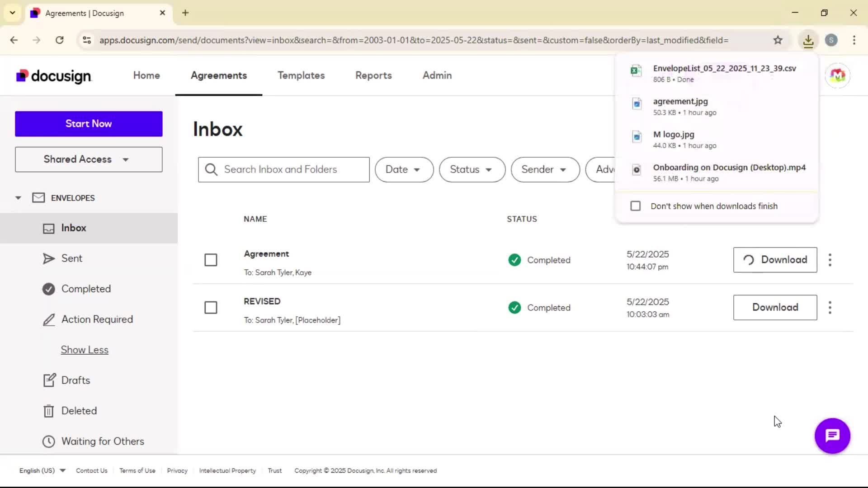
Task: Click the Show Less link
Action: pos(85,350)
